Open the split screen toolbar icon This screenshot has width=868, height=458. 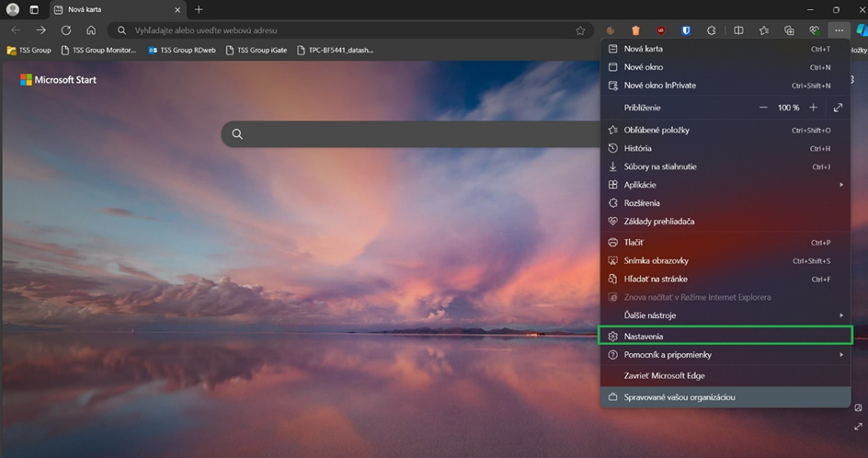click(738, 30)
